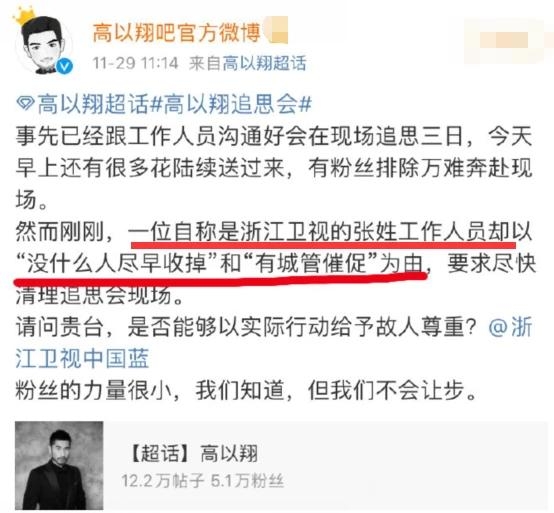Click the blue verified badge icon
This screenshot has width=554, height=513.
(x=64, y=66)
